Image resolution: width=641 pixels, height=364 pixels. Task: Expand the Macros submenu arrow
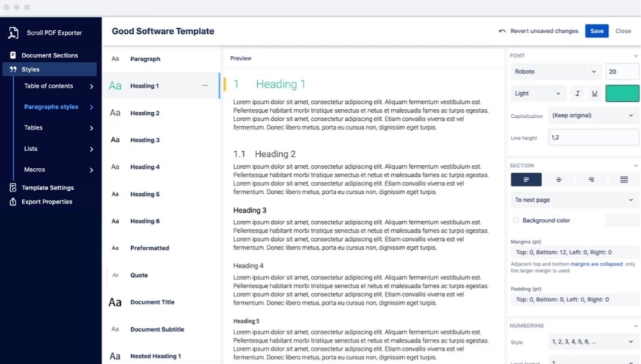(91, 169)
